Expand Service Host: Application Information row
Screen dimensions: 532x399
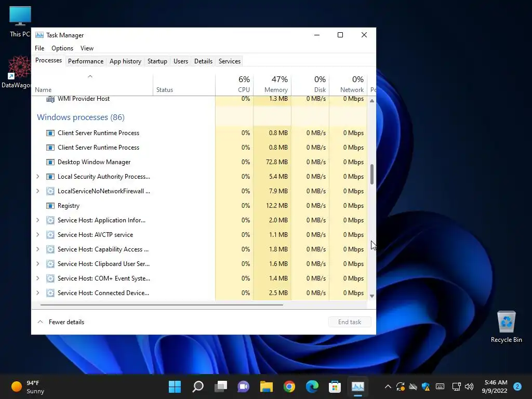[x=37, y=220]
